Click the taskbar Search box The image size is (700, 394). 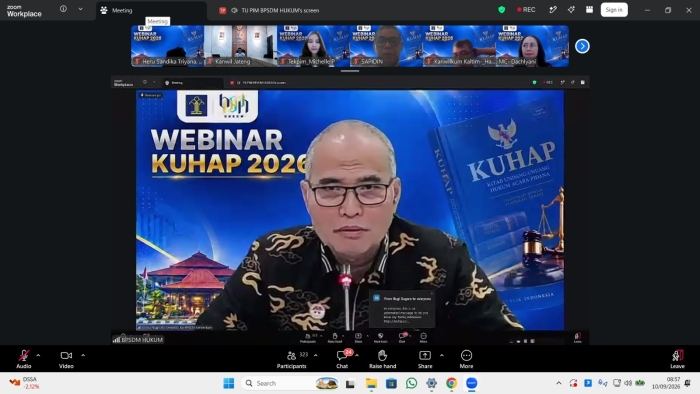291,383
